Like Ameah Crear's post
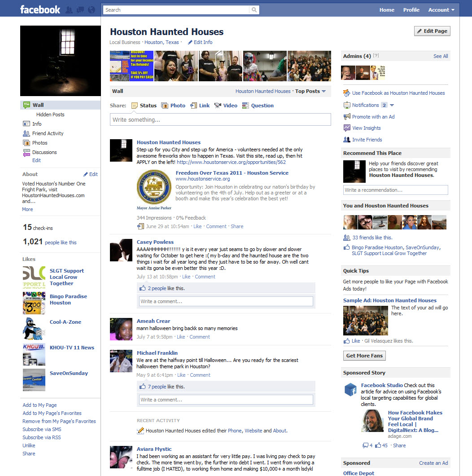 [x=181, y=337]
